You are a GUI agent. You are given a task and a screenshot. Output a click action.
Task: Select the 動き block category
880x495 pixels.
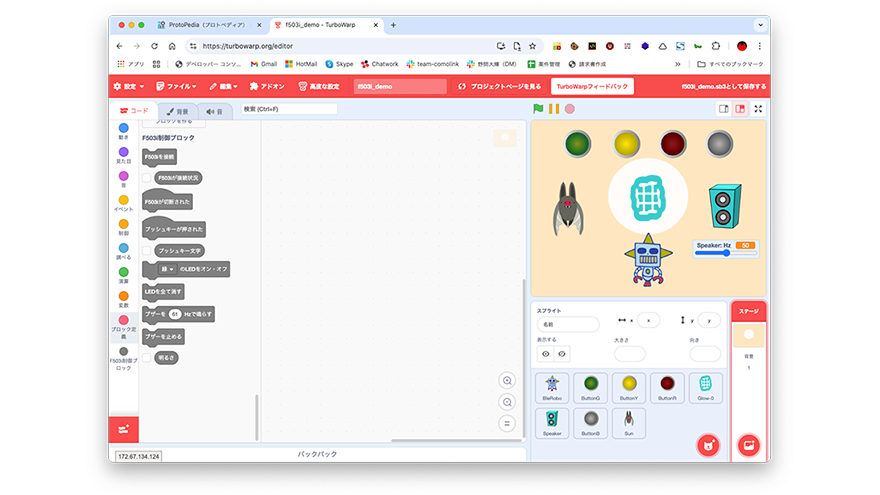coord(123,131)
